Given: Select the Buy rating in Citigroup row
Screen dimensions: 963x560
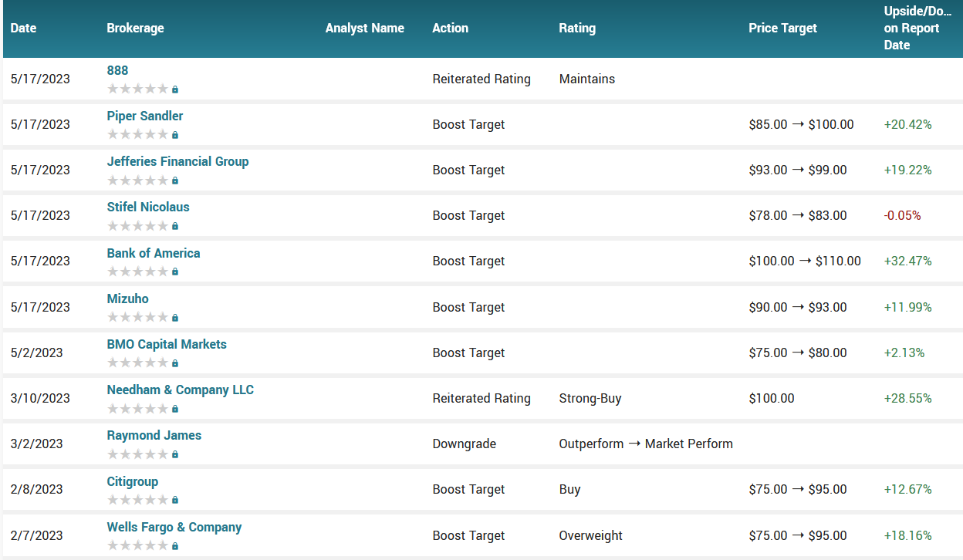Looking at the screenshot, I should (x=570, y=489).
